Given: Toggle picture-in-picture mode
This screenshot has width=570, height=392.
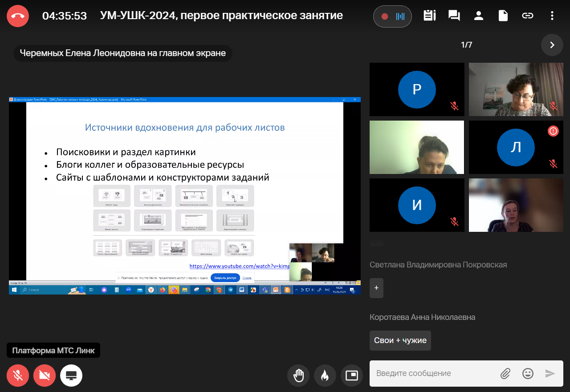Looking at the screenshot, I should coord(352,376).
